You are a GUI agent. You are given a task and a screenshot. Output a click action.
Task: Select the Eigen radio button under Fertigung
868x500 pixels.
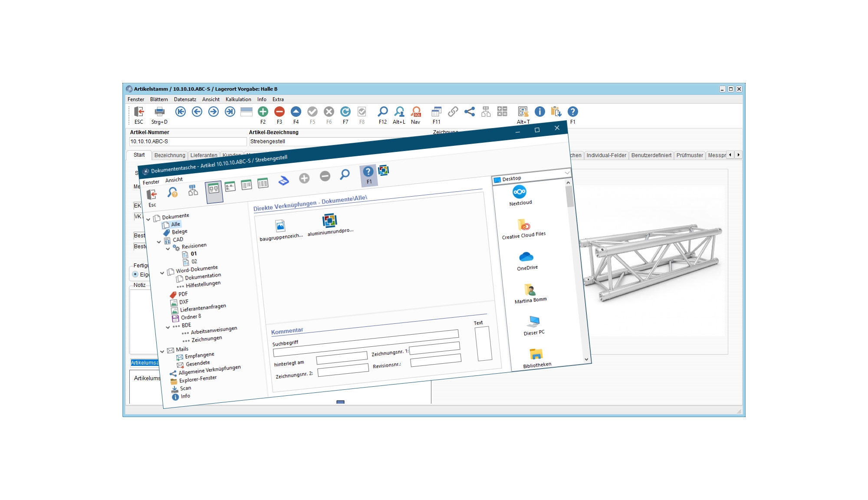(x=135, y=274)
